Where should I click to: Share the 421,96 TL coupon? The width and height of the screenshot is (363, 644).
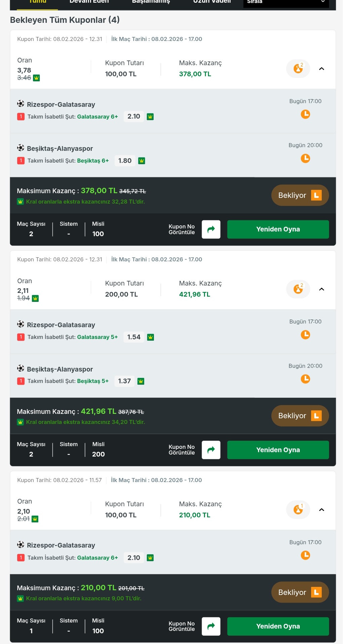(211, 450)
